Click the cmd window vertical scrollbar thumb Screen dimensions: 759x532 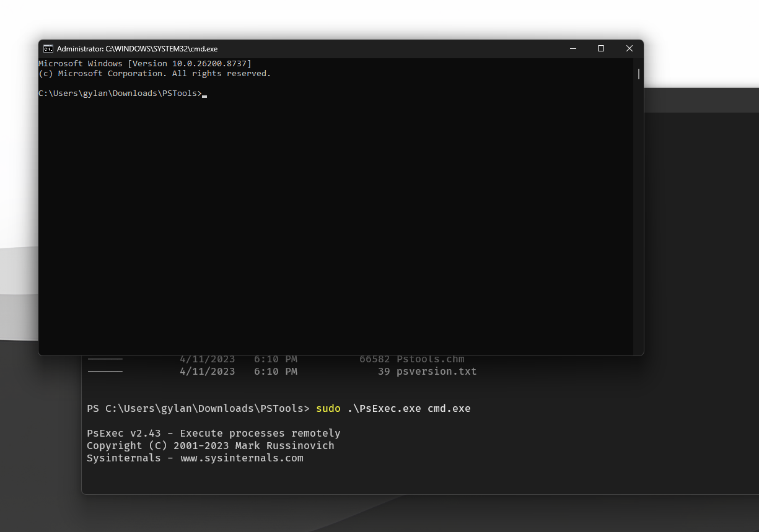pos(638,74)
